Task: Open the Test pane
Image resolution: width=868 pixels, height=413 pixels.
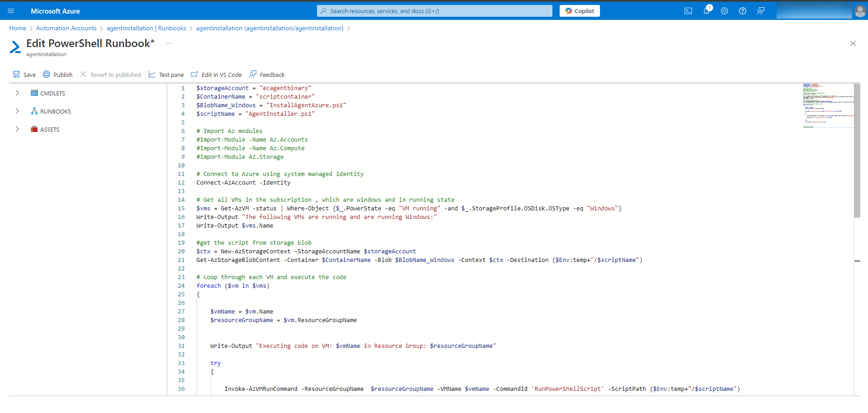Action: pos(166,75)
